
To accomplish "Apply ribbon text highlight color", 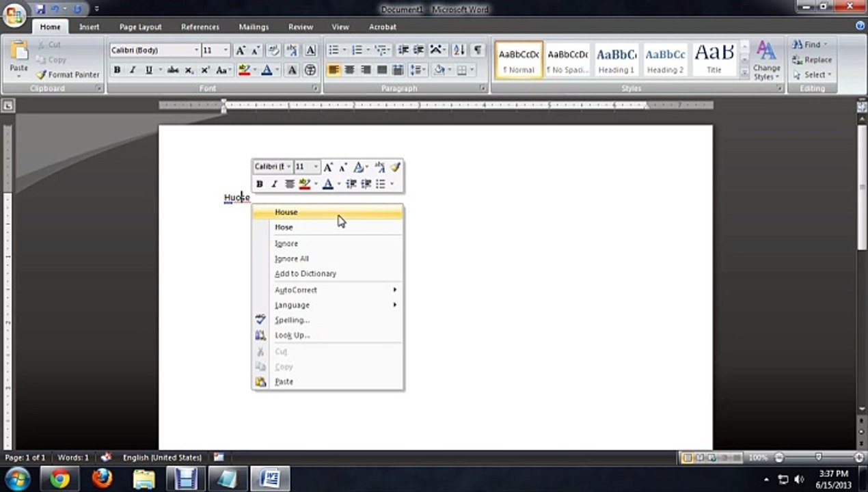I will 243,70.
